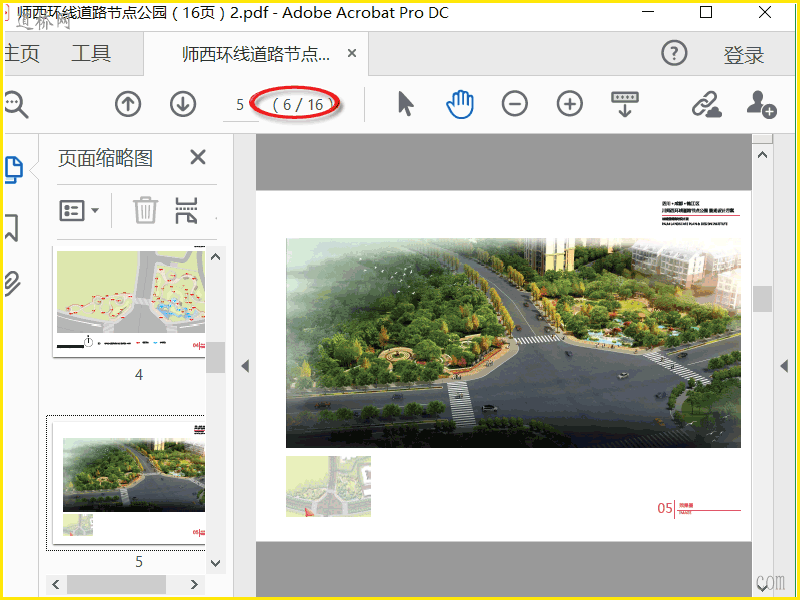
Task: Click the page label 05 text
Action: (664, 508)
